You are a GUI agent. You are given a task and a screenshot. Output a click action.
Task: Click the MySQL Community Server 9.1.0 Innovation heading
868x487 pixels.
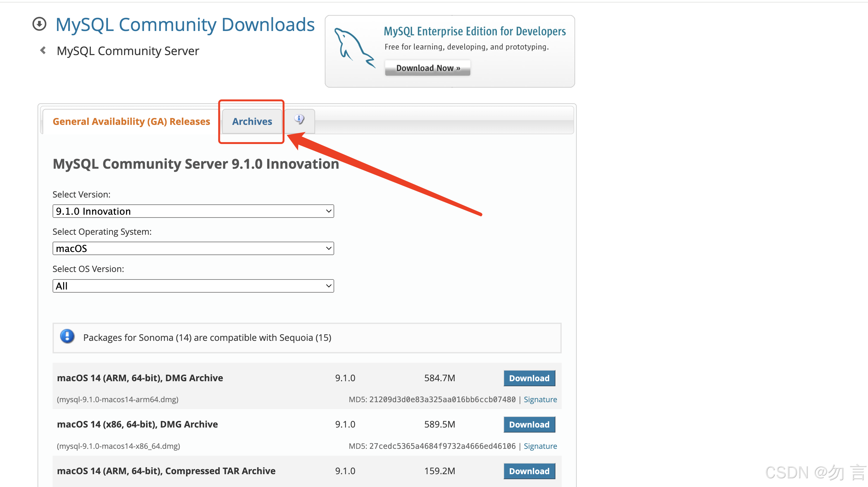pos(196,164)
